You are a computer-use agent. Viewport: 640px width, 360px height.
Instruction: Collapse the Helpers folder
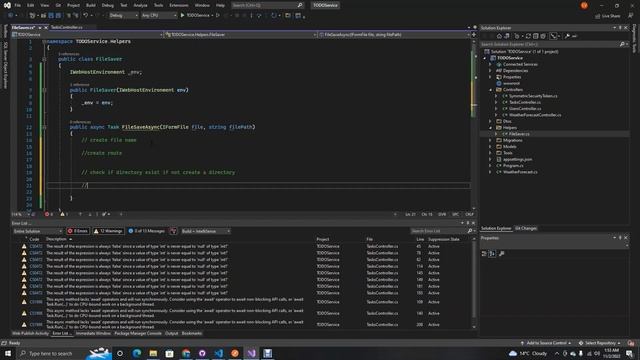coord(490,128)
